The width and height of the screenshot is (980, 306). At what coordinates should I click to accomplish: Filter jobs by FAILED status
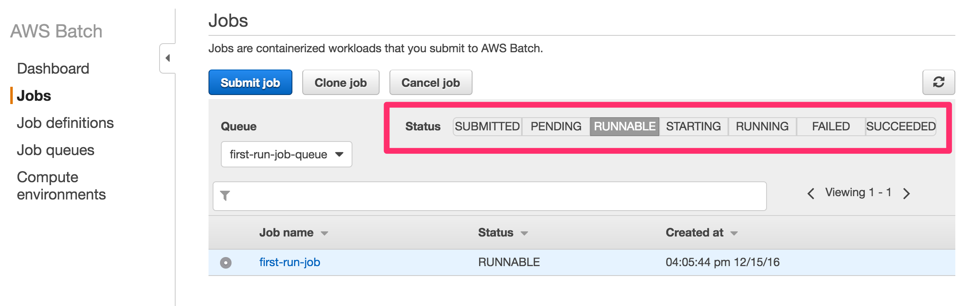pyautogui.click(x=830, y=126)
